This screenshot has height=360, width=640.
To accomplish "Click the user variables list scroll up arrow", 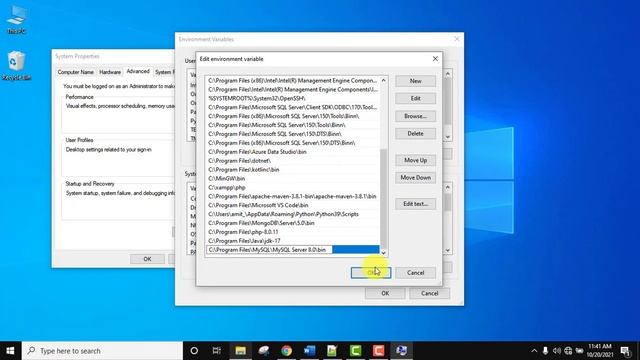I will click(x=448, y=74).
